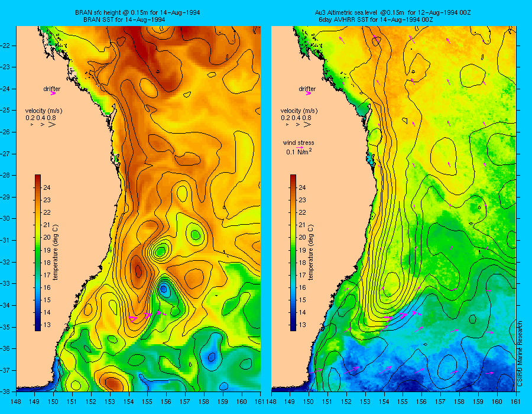Click the '0.1 N/m²' wind stress value
The image size is (532, 414).
pos(299,152)
